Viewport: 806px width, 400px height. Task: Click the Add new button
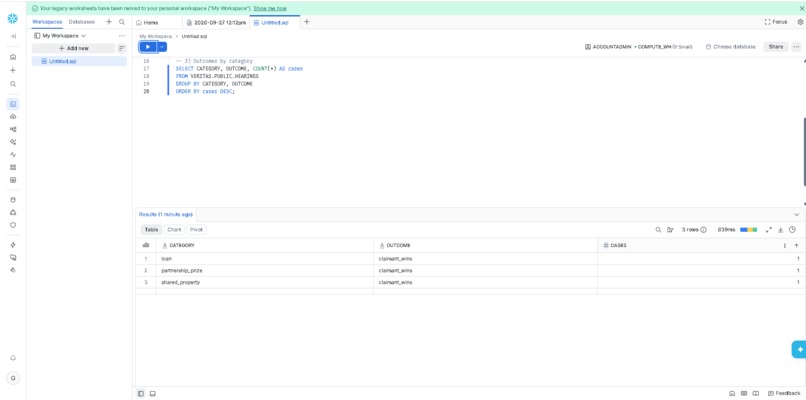pyautogui.click(x=74, y=48)
